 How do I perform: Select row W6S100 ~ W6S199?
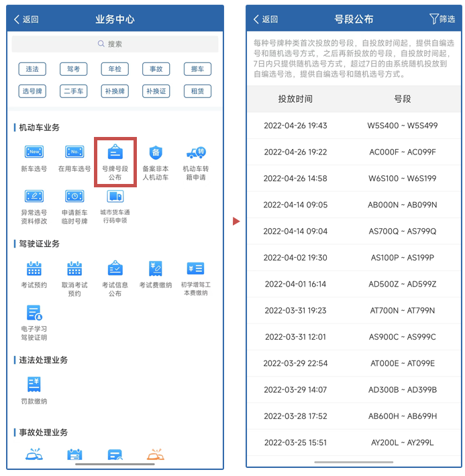354,179
